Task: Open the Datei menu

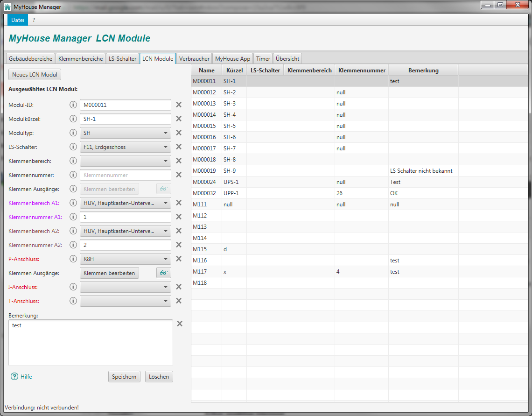Action: (x=18, y=20)
